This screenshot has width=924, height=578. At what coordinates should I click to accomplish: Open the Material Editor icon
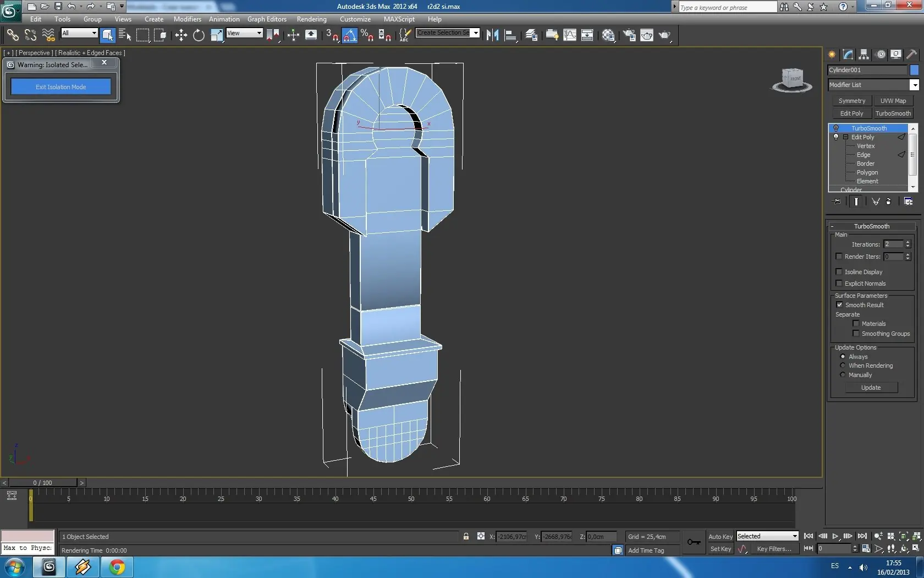pyautogui.click(x=608, y=35)
